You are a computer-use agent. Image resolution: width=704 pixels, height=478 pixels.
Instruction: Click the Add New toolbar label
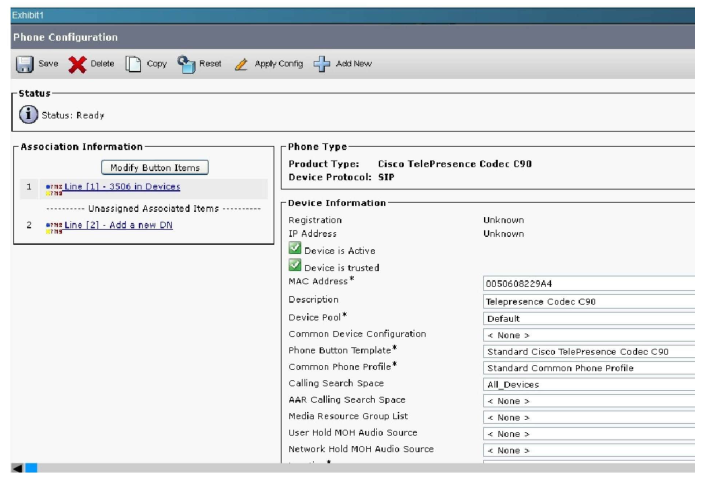354,64
